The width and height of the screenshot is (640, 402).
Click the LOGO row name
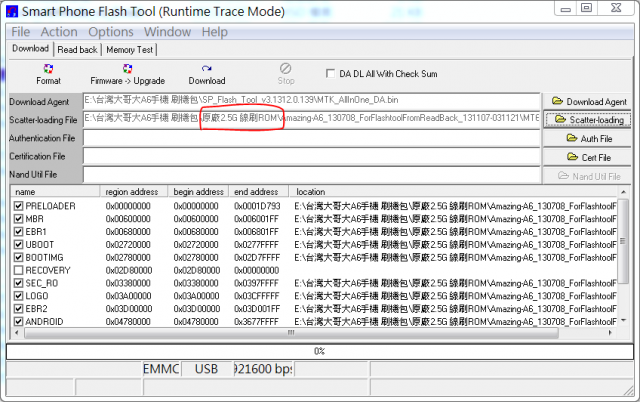pyautogui.click(x=37, y=296)
